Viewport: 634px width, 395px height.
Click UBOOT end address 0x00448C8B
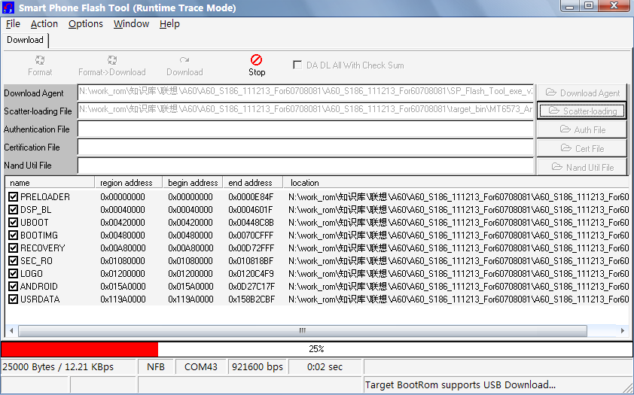point(251,223)
